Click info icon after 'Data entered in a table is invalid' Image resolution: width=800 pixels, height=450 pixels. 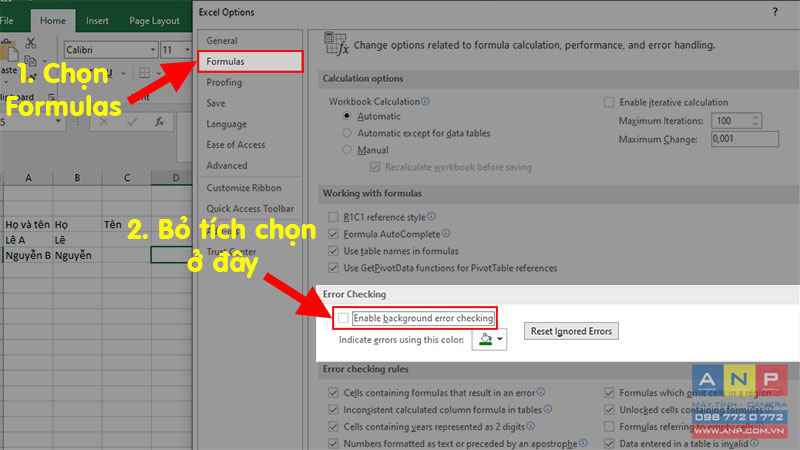pyautogui.click(x=754, y=443)
